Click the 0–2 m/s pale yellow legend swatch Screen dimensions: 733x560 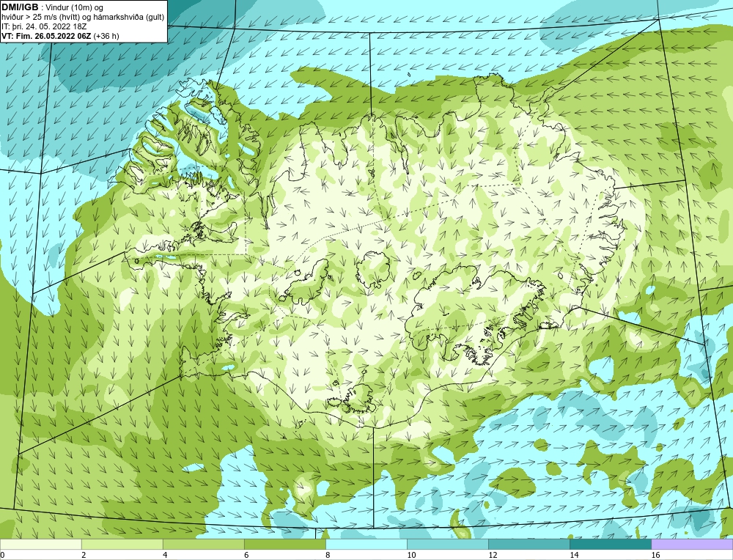(x=40, y=544)
